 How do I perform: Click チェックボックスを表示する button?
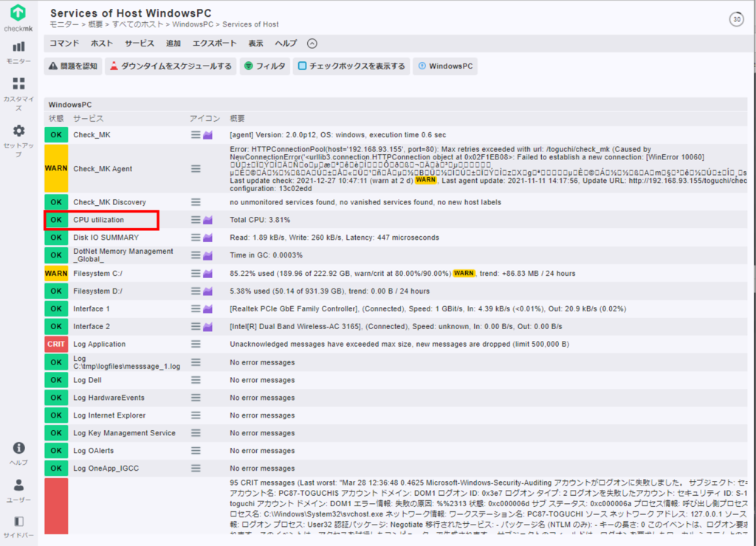[x=351, y=66]
